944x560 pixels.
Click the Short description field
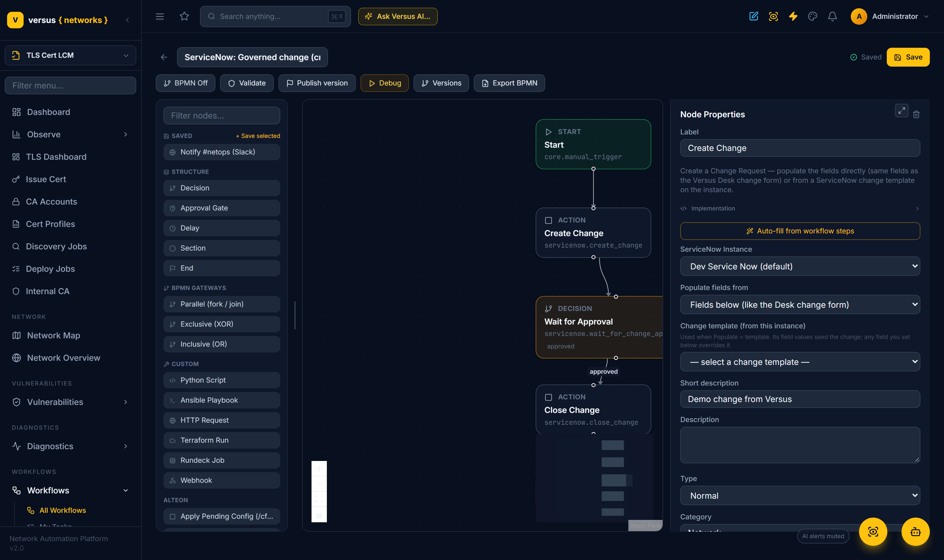[800, 399]
